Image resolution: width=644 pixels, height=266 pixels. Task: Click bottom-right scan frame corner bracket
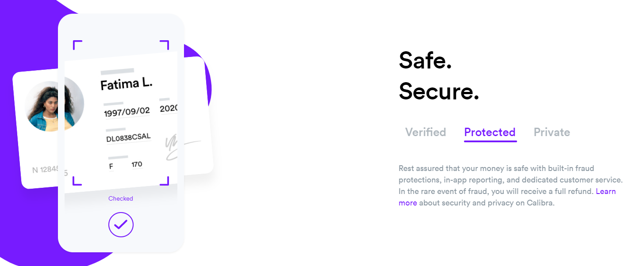[x=165, y=181]
